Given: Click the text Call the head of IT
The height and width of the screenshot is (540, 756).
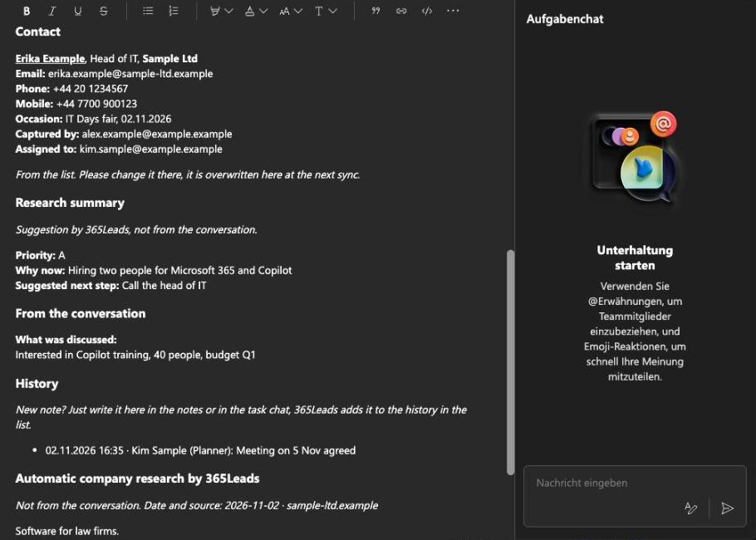Looking at the screenshot, I should [164, 286].
